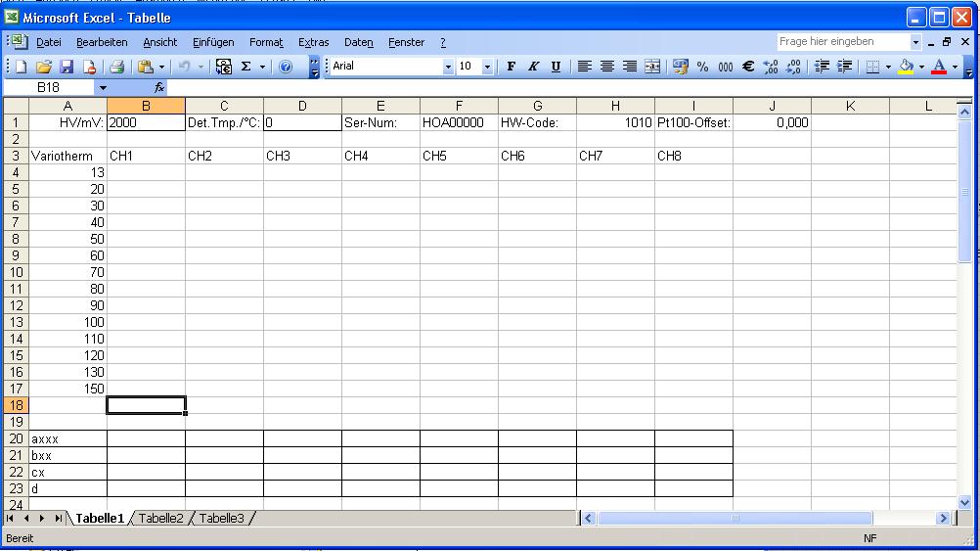Select cell containing HOA00000

coord(459,122)
